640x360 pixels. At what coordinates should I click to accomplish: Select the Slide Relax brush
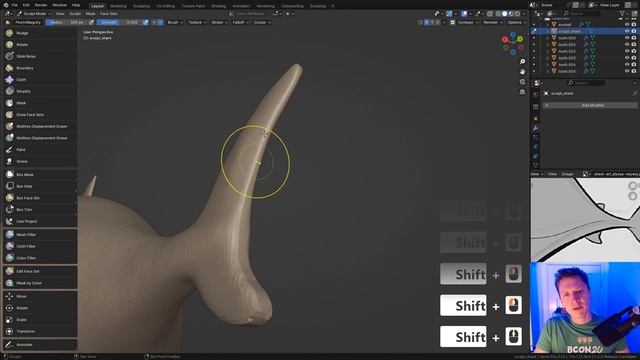[40, 56]
